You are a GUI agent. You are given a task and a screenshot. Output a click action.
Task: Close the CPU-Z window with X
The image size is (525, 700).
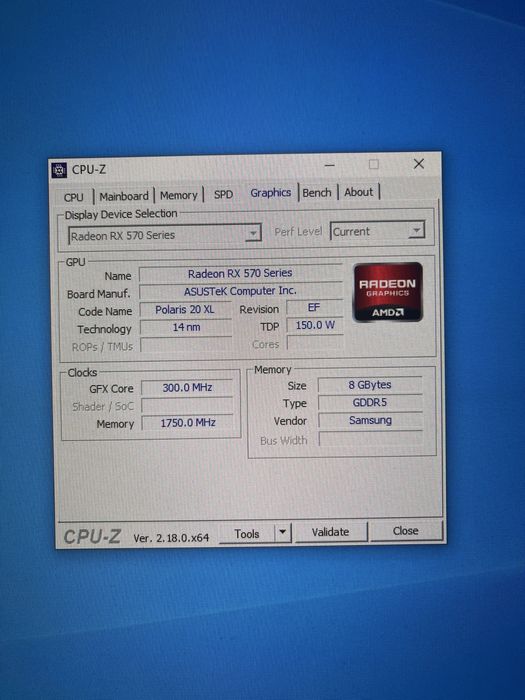coord(419,164)
